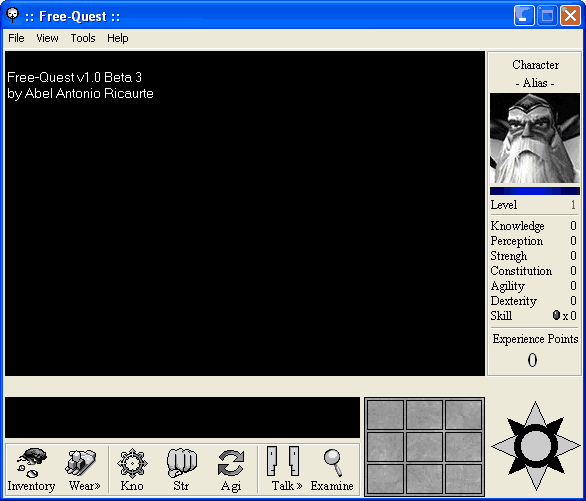The width and height of the screenshot is (586, 501).
Task: Expand the Talk options
Action: tap(286, 469)
